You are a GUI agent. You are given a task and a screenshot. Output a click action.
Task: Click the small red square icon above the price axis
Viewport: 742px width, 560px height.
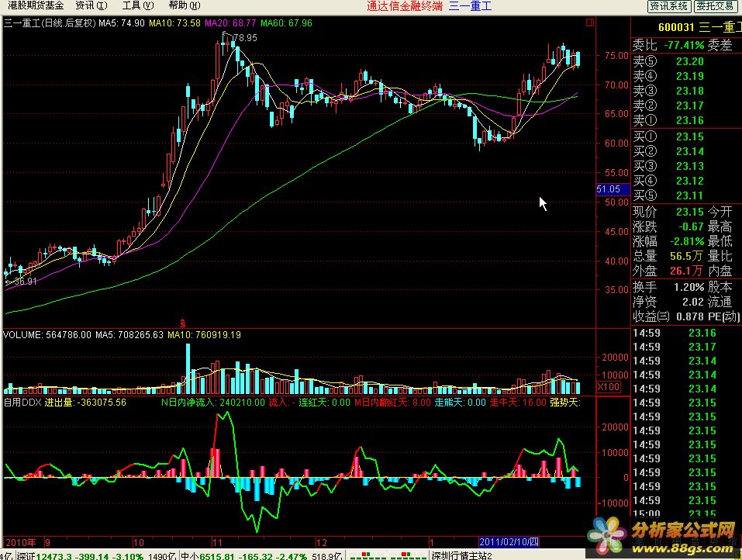coord(589,22)
